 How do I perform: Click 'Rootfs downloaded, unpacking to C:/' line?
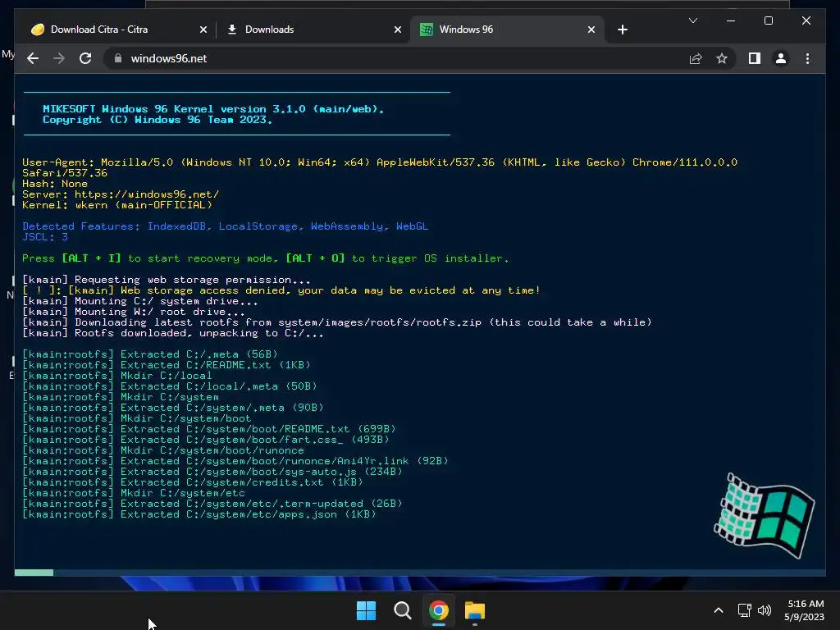172,333
